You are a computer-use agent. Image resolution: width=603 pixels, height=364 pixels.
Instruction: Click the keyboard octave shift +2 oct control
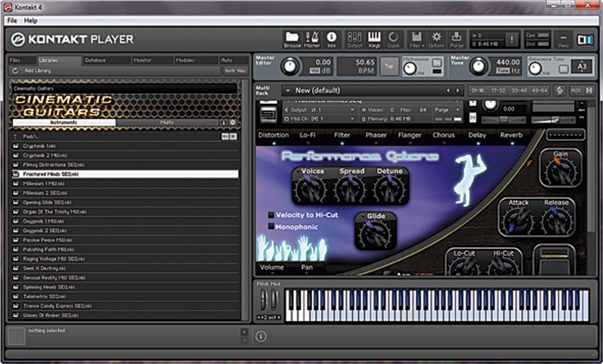pos(269,317)
